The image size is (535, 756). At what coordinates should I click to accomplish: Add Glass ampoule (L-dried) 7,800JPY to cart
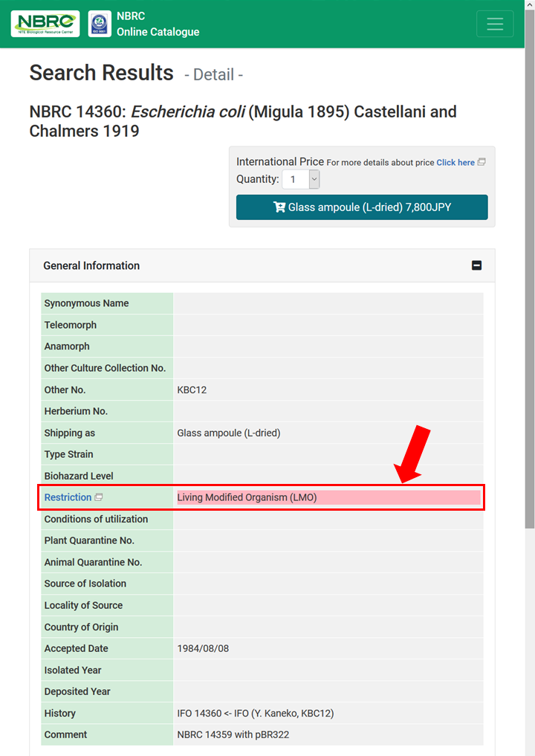click(x=362, y=207)
